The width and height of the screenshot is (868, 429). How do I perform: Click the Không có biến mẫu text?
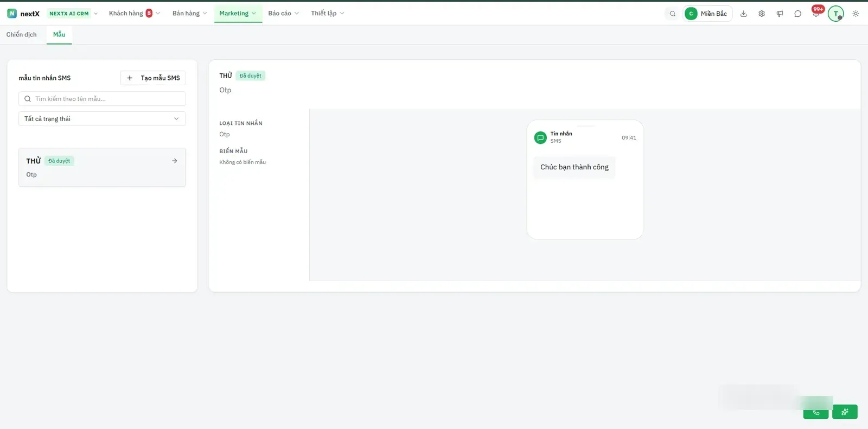242,162
